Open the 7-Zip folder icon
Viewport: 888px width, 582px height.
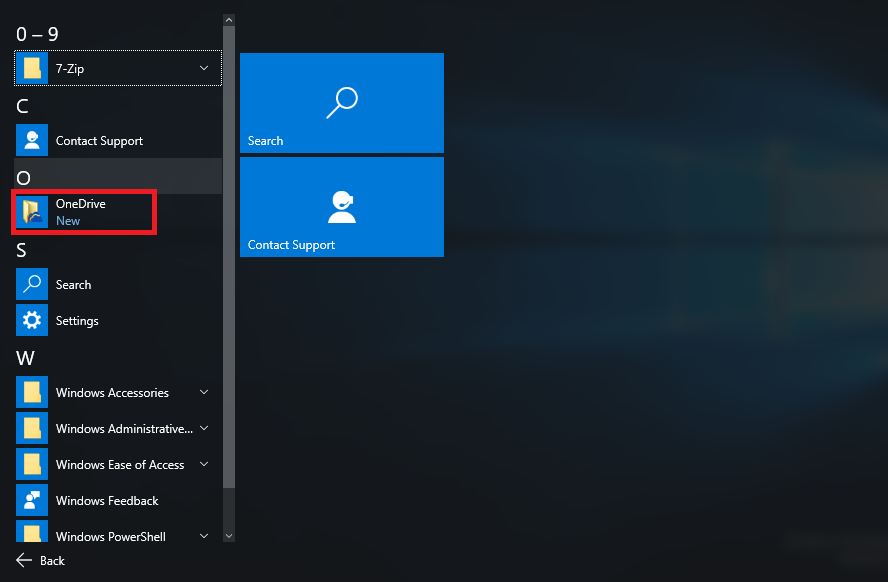tap(32, 69)
